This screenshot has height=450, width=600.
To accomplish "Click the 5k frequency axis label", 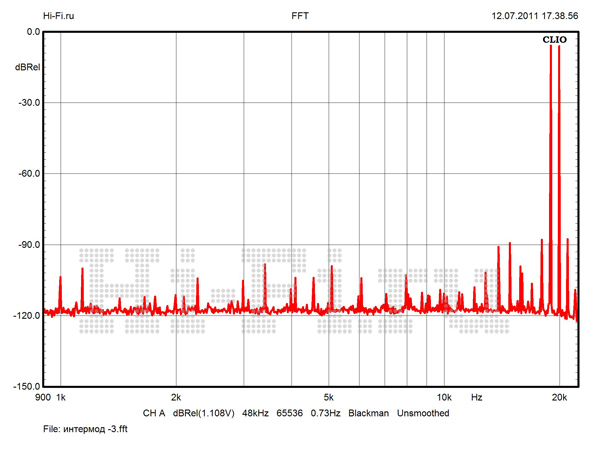I will (328, 398).
